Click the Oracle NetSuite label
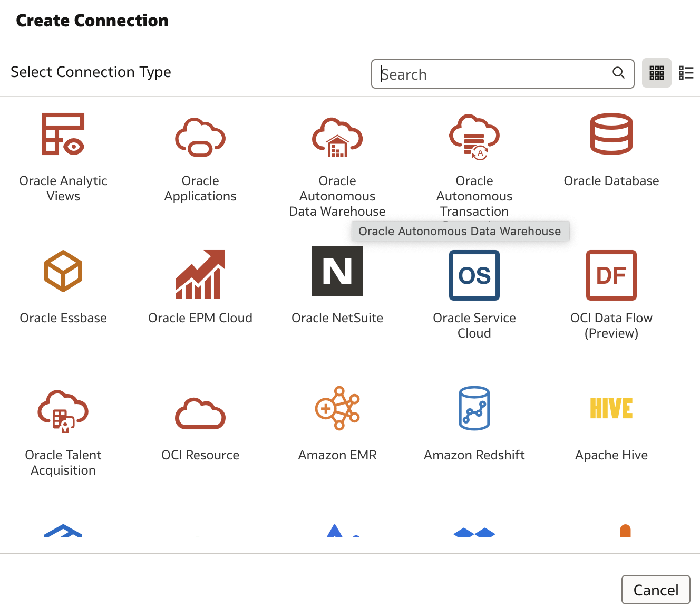The image size is (700, 615). (337, 318)
